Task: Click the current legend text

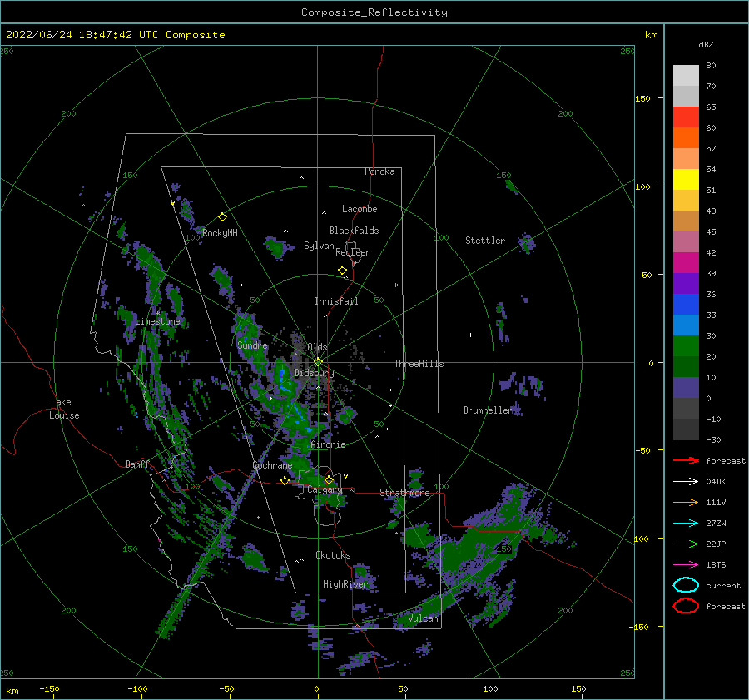Action: click(x=723, y=585)
